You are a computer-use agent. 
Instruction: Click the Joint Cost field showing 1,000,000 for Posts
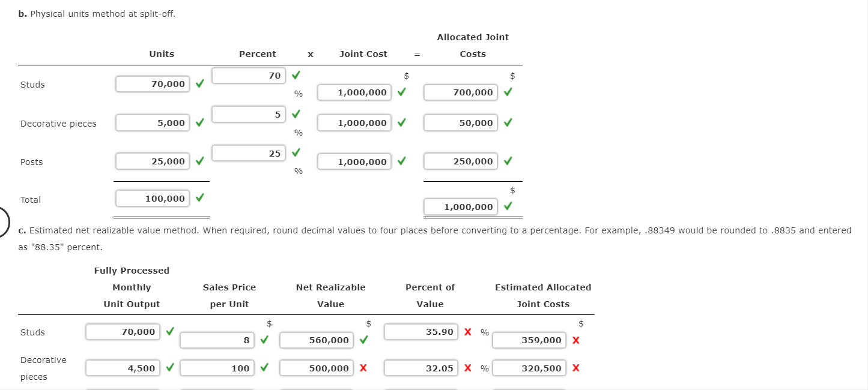click(x=354, y=161)
